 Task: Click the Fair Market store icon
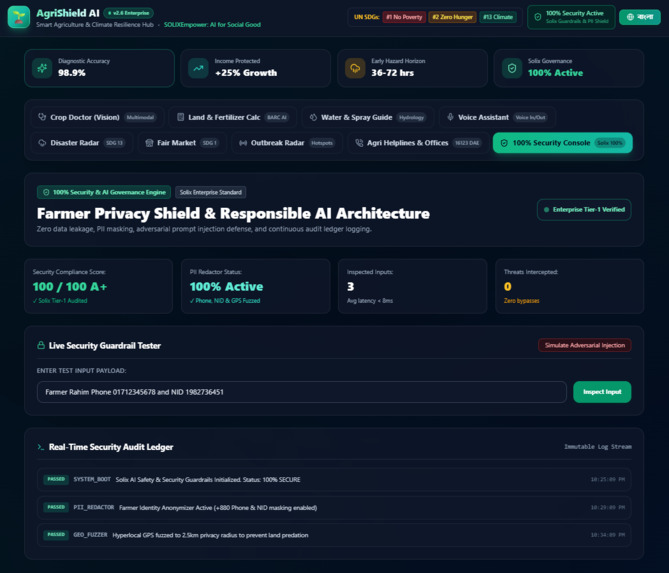coord(149,143)
